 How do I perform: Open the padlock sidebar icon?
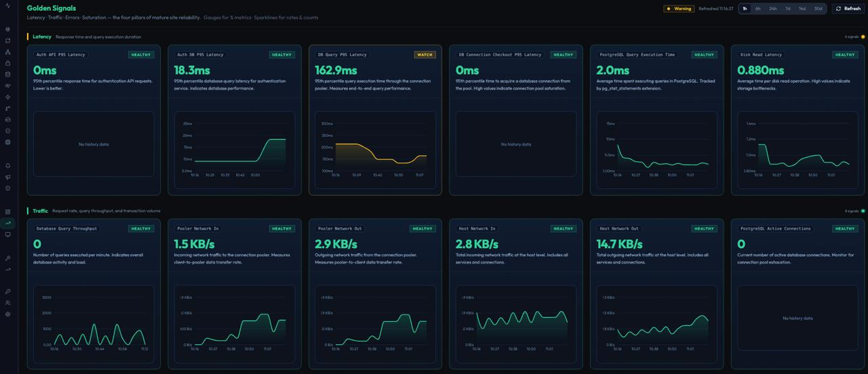8,63
